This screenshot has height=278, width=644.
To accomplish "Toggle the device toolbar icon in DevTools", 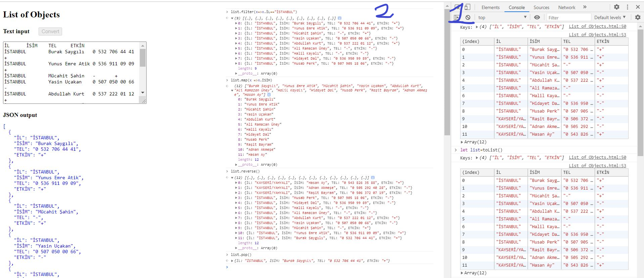I will click(x=468, y=7).
